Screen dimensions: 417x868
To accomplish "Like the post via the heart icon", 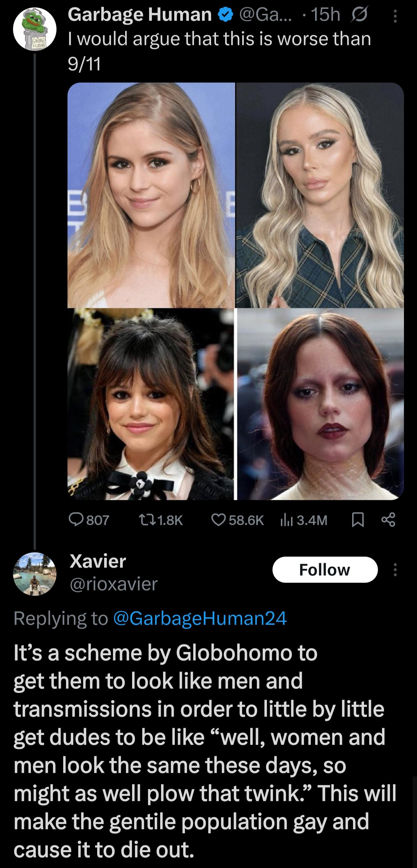I will click(218, 520).
